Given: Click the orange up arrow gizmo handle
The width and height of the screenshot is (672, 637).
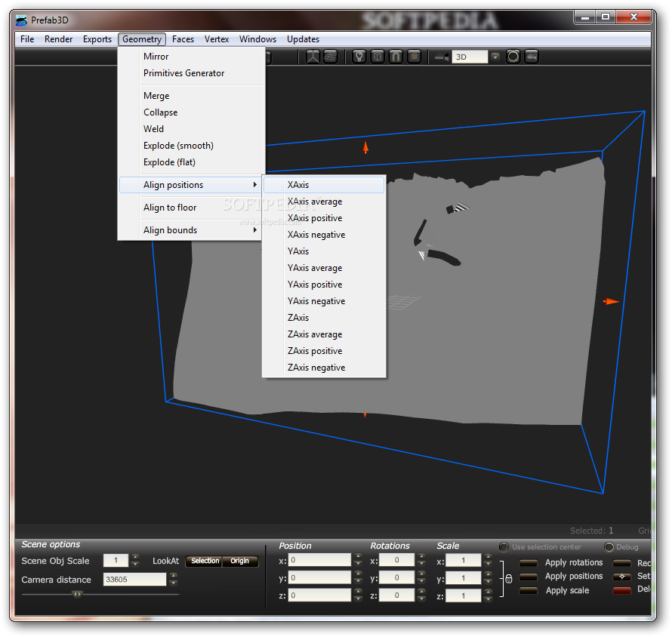Looking at the screenshot, I should click(365, 148).
